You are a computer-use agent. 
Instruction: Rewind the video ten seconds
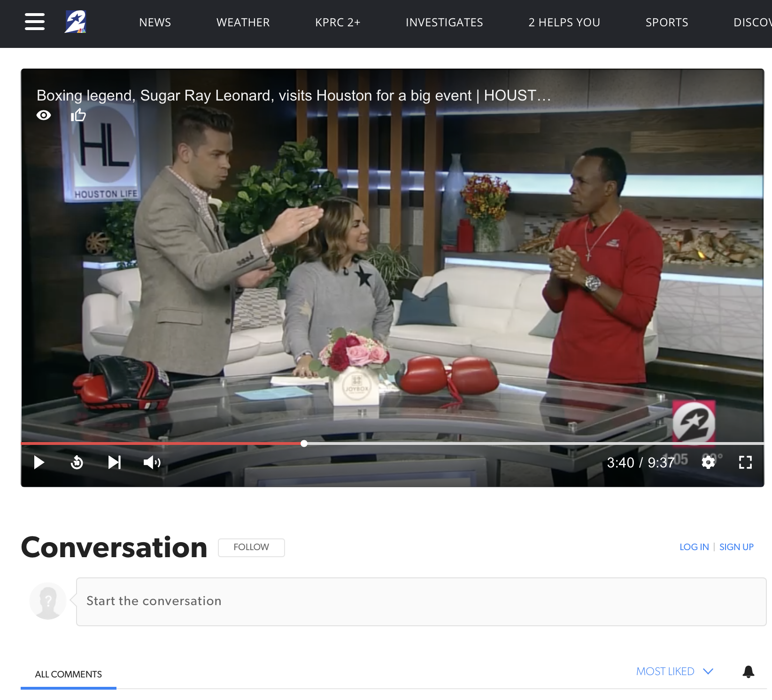coord(77,463)
